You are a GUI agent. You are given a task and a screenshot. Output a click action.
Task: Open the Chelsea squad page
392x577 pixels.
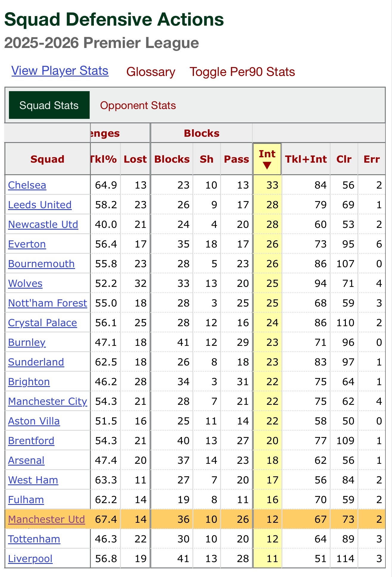[x=27, y=185]
